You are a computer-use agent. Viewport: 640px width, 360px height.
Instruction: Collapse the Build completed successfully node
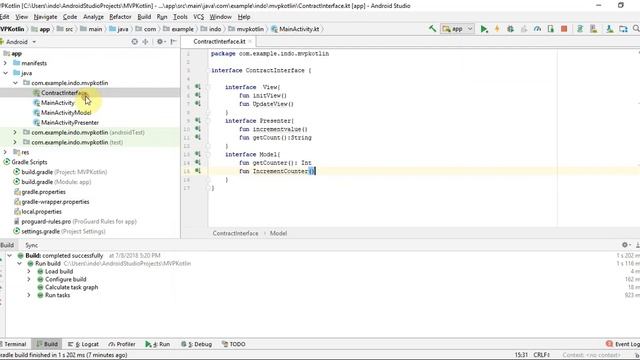(9, 256)
